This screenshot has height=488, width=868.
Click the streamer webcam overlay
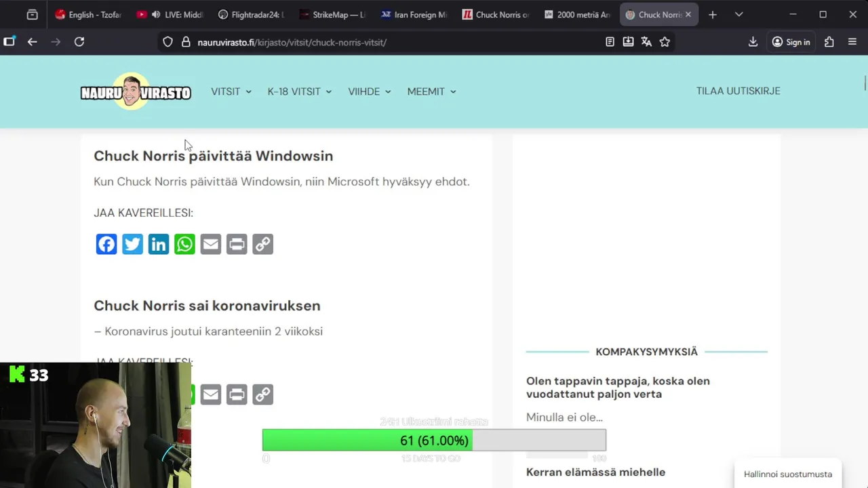[96, 425]
